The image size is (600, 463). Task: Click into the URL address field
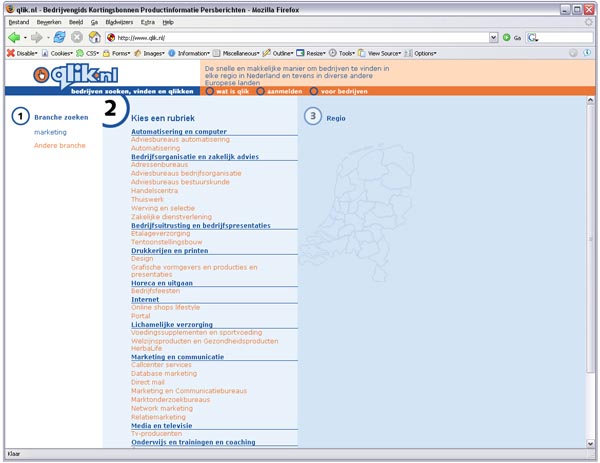[x=300, y=37]
